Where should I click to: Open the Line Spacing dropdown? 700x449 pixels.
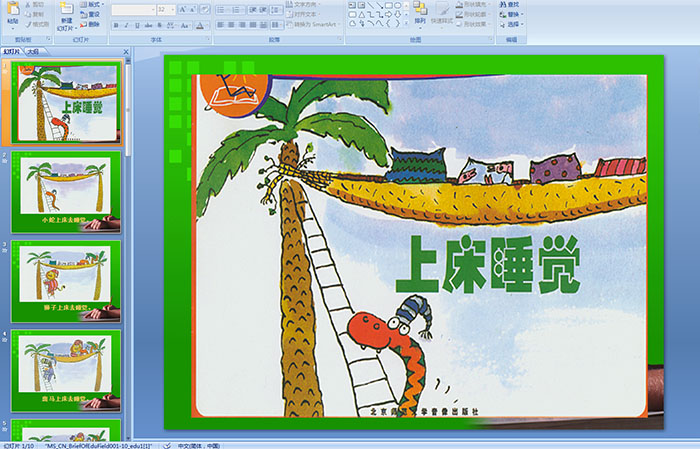click(276, 9)
